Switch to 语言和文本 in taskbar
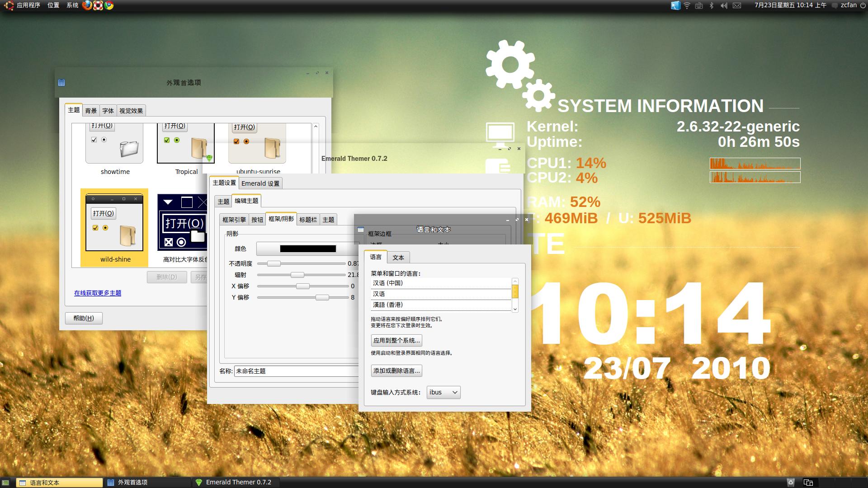The height and width of the screenshot is (488, 868). pyautogui.click(x=60, y=483)
